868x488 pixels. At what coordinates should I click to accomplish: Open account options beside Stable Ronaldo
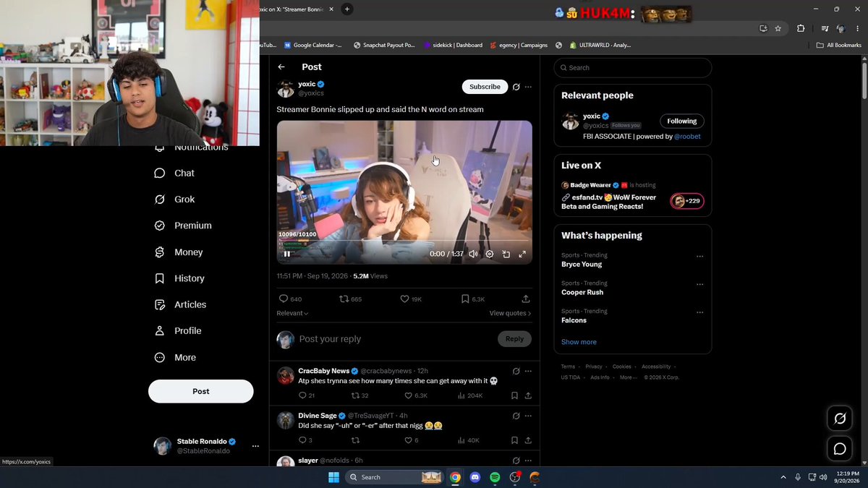[x=255, y=446]
